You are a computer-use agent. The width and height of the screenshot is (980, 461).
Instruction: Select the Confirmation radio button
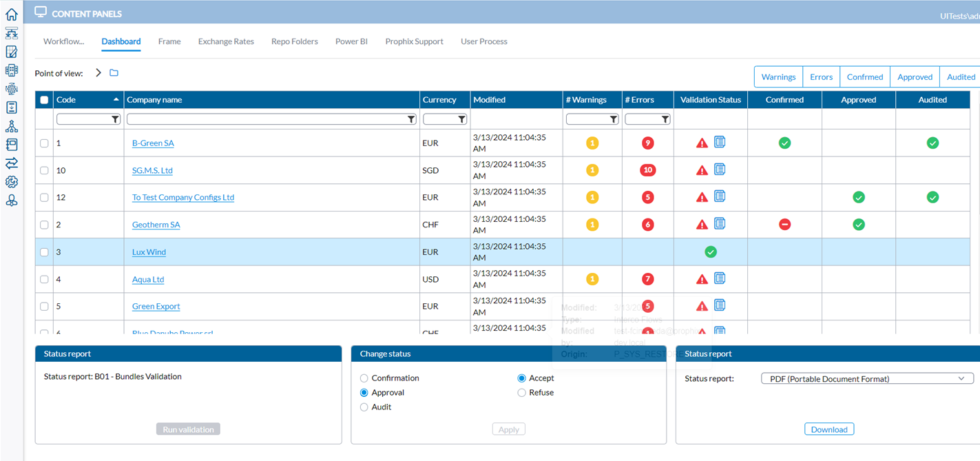(364, 378)
